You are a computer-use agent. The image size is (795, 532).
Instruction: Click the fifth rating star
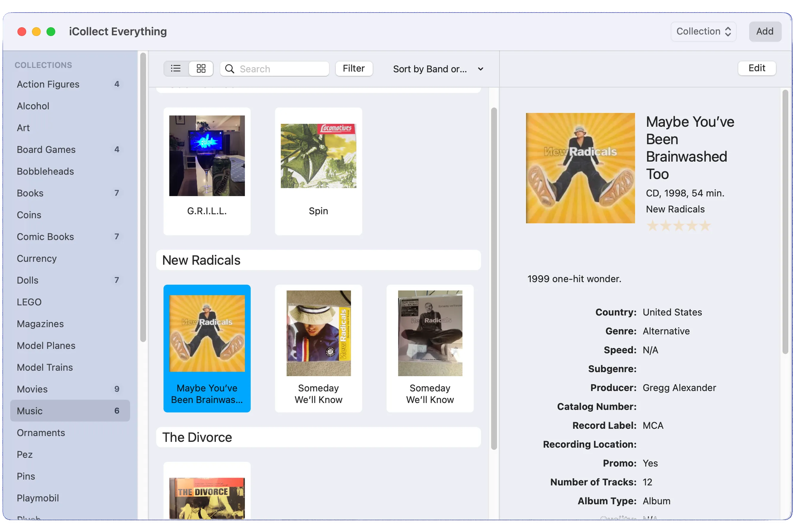[705, 226]
